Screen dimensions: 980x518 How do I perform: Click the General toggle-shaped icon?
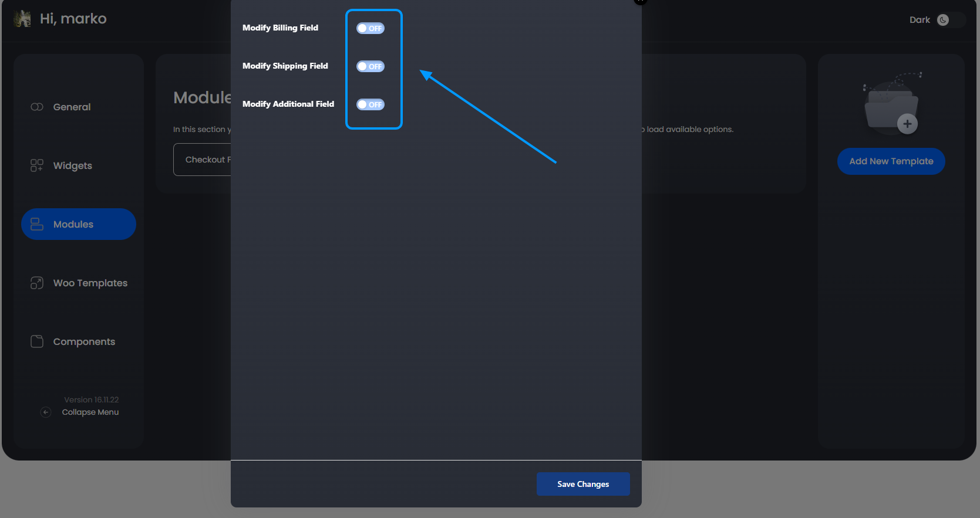(37, 107)
